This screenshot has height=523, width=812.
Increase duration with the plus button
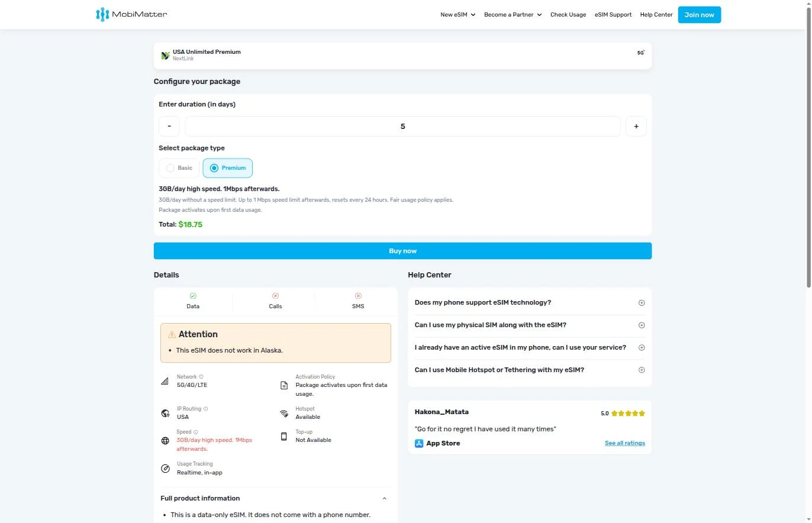tap(636, 126)
